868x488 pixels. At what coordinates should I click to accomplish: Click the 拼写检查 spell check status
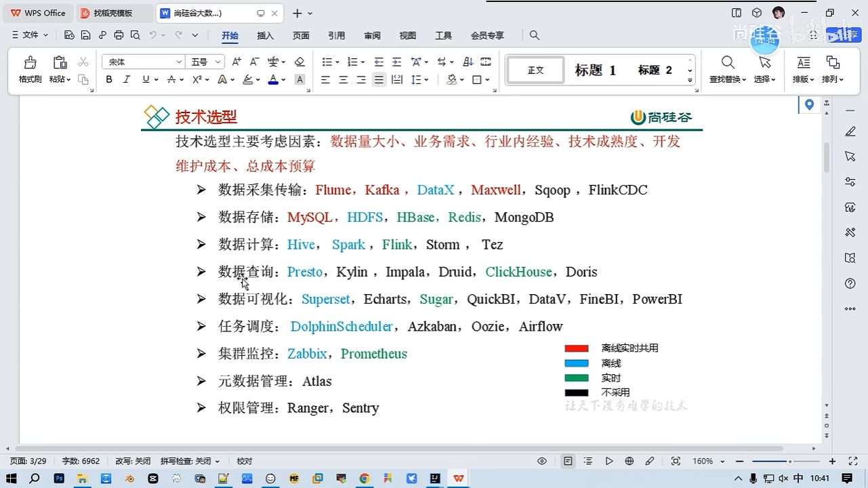(x=190, y=461)
